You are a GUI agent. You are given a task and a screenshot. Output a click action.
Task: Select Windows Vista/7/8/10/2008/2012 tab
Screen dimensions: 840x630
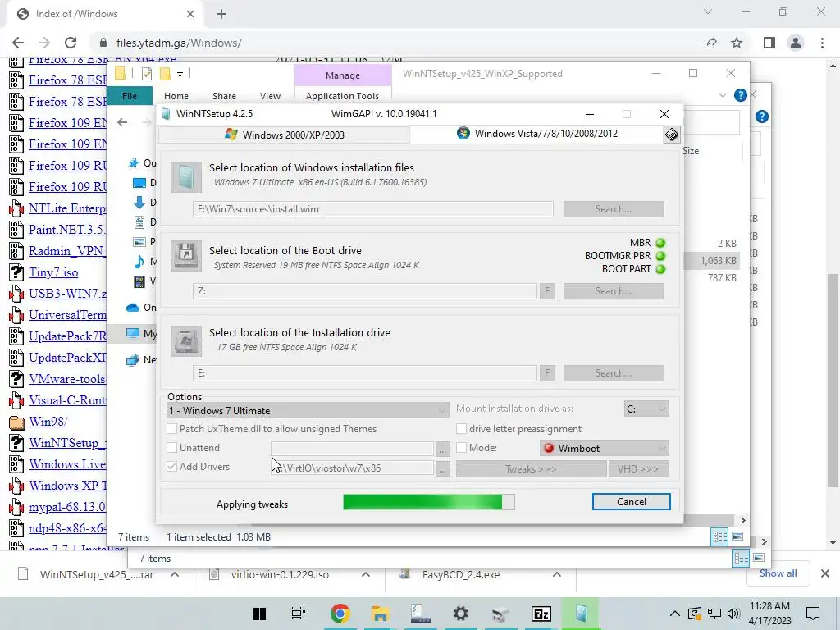click(537, 134)
